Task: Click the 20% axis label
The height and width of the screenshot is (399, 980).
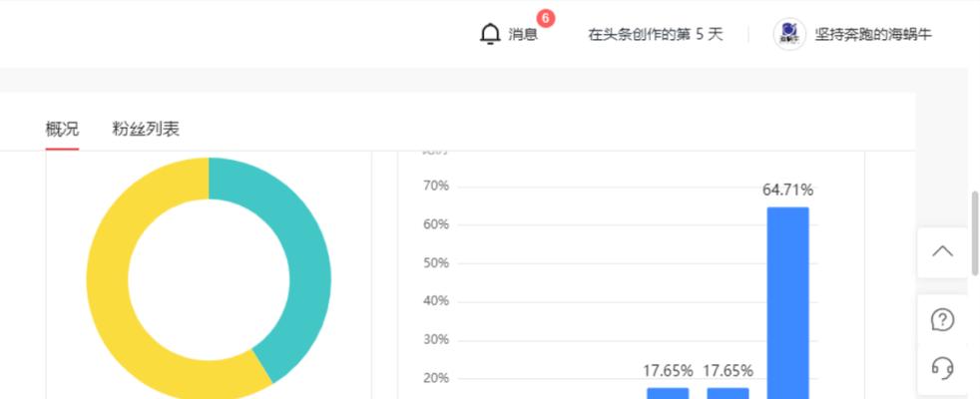Action: coord(436,378)
